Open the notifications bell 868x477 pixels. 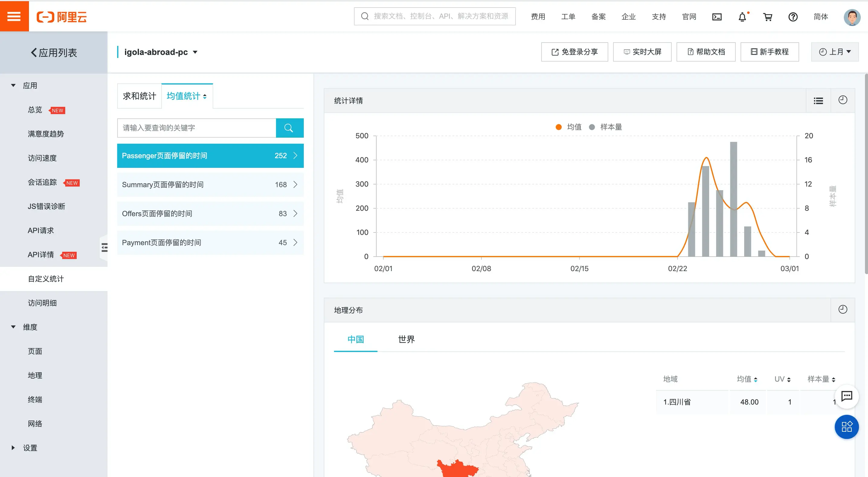coord(742,17)
